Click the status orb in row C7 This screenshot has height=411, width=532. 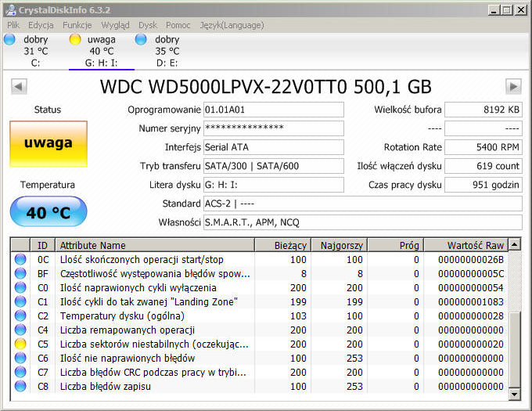pyautogui.click(x=20, y=372)
